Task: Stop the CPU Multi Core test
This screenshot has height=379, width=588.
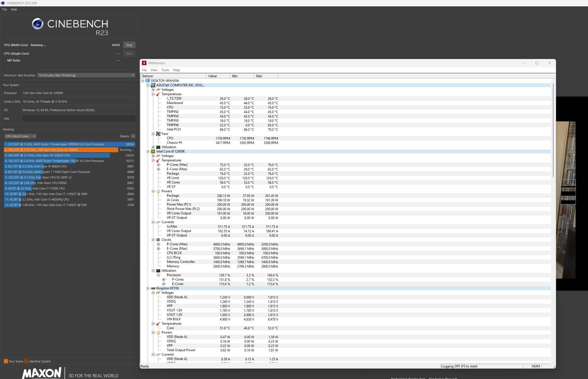Action: coord(129,45)
